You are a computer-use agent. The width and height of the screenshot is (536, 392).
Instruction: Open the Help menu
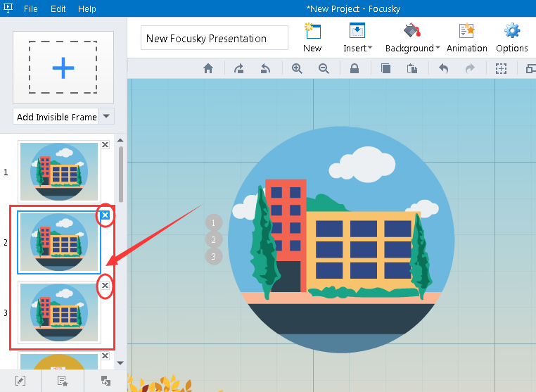[x=87, y=8]
